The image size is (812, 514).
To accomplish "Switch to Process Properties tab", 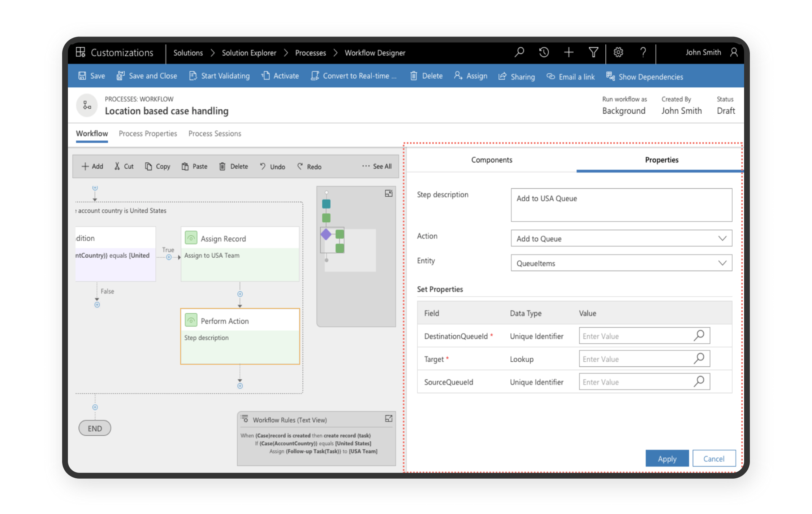I will pos(148,134).
